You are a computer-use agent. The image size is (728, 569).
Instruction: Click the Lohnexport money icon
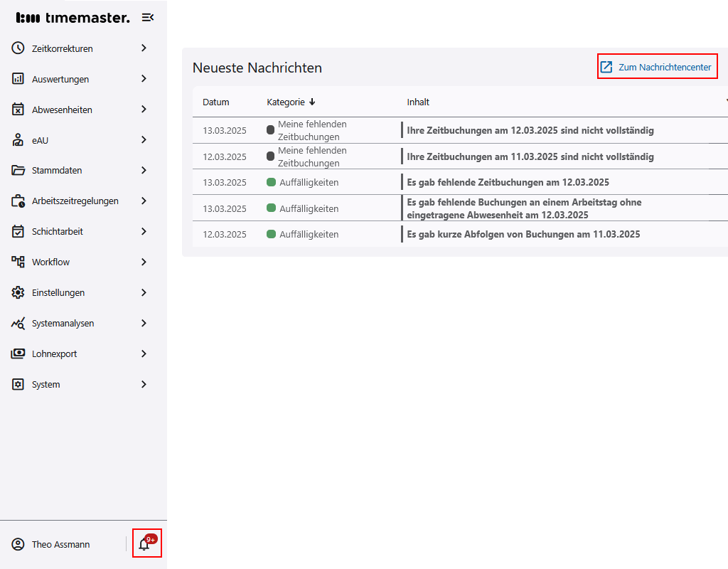18,353
